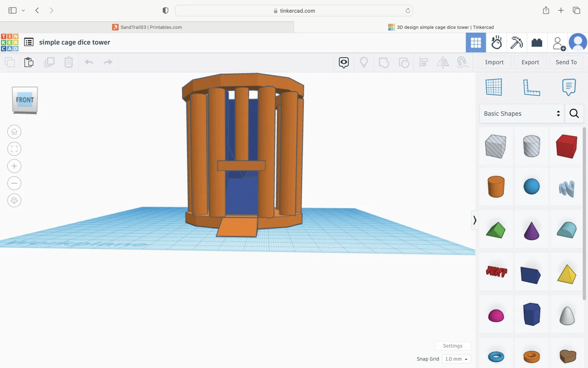Screen dimensions: 588x368
Task: Select the Ruler tool icon
Action: coord(531,88)
